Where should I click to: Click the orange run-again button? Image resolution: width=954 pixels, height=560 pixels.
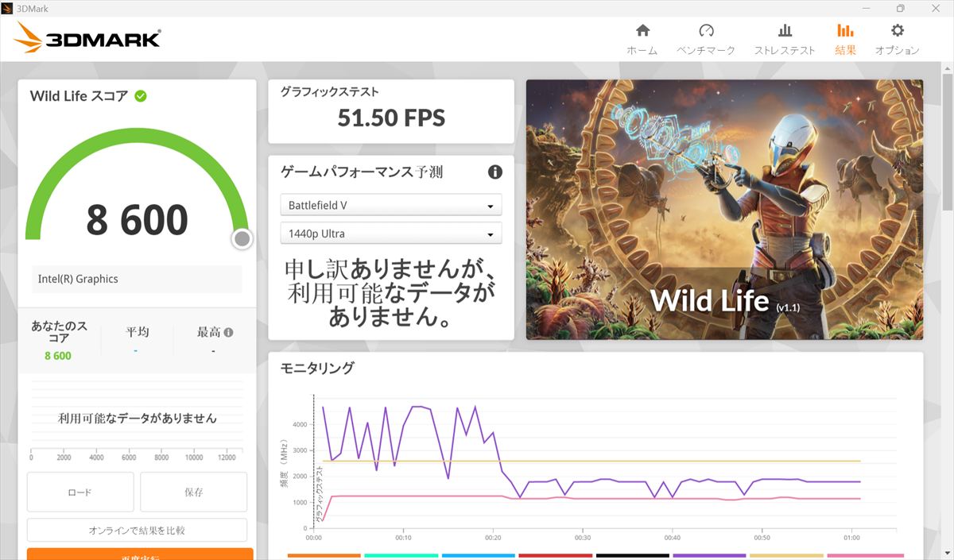click(x=140, y=554)
